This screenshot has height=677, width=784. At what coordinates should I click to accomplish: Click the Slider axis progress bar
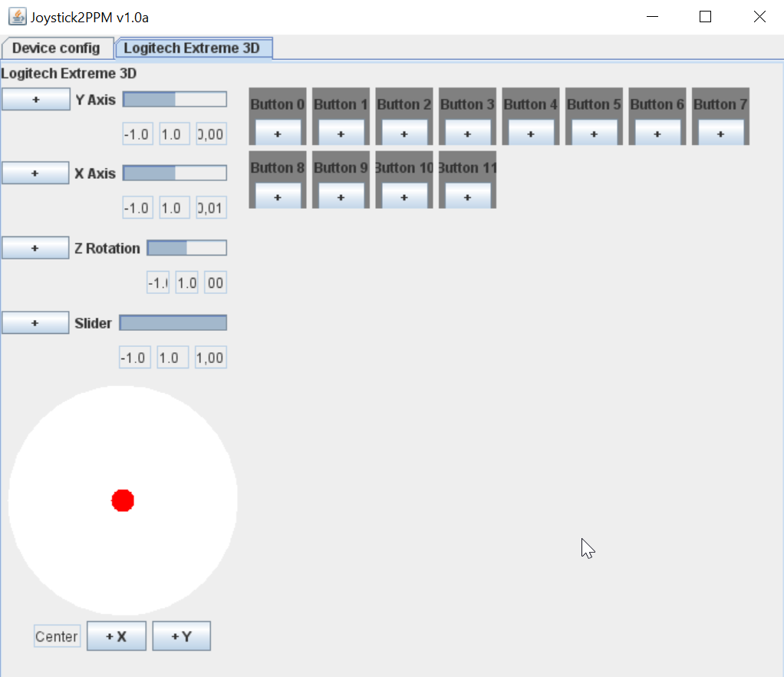[173, 322]
